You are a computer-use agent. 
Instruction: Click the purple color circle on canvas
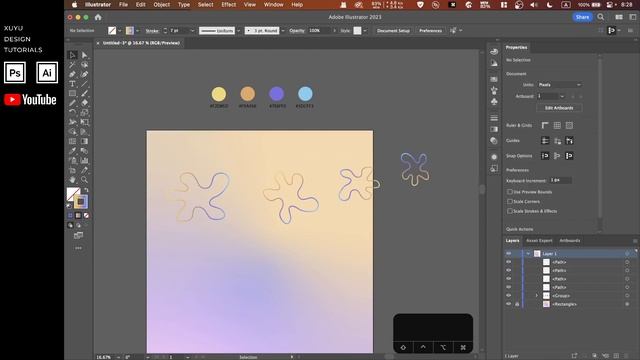(x=277, y=94)
